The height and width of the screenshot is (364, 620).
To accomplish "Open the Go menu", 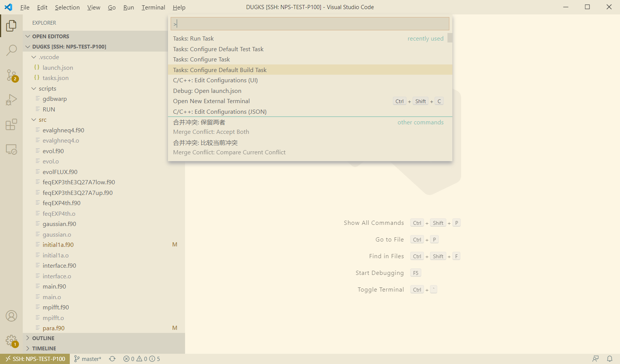I will [x=112, y=7].
